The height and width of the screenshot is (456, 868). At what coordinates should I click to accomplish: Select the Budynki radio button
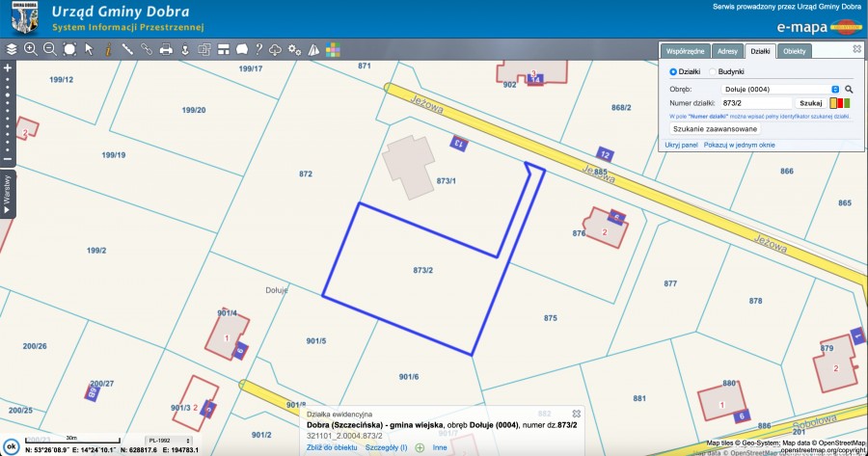(x=713, y=71)
